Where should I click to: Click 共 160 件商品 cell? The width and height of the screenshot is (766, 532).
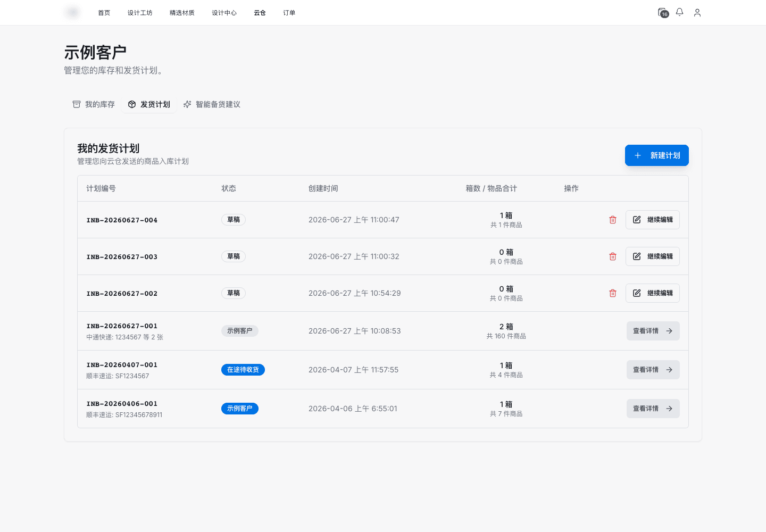click(x=506, y=336)
